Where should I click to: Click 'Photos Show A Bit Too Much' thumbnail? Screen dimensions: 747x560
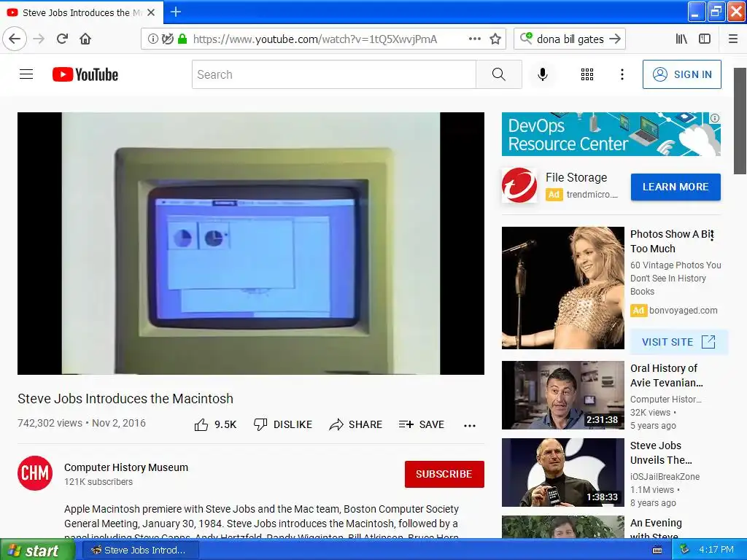(562, 287)
